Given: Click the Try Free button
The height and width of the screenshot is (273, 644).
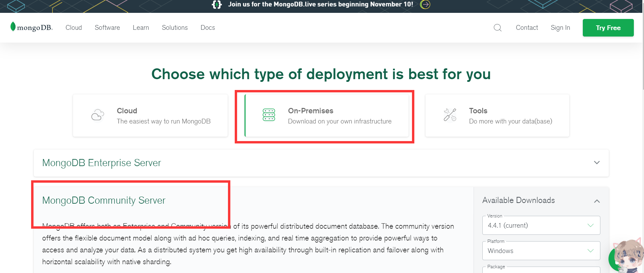Looking at the screenshot, I should point(608,28).
